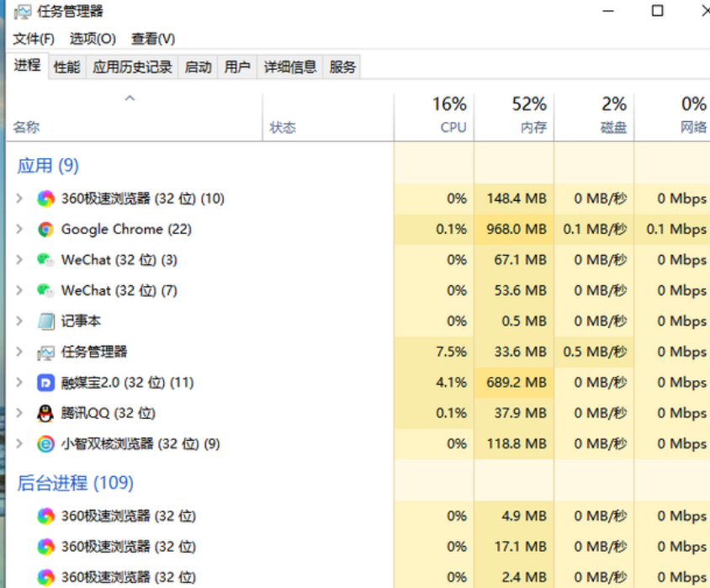Sort processes by the CPU column header
This screenshot has width=710, height=588.
point(434,117)
